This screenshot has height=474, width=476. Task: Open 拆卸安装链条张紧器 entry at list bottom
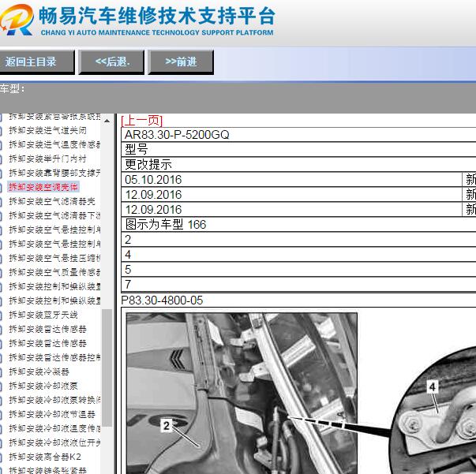(47, 470)
